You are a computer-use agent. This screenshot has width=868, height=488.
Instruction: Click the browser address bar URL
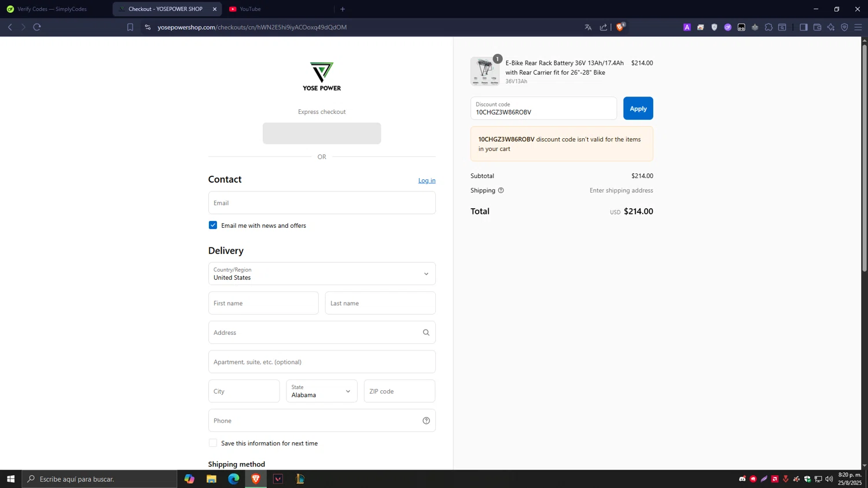(252, 27)
